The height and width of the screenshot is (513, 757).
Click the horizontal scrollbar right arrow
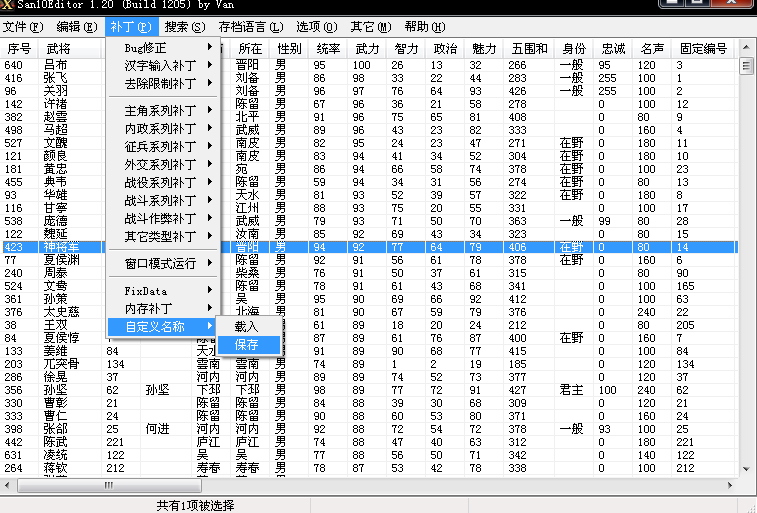(x=731, y=485)
